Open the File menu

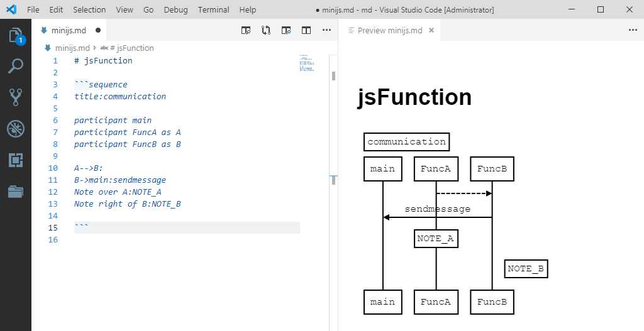coord(33,9)
